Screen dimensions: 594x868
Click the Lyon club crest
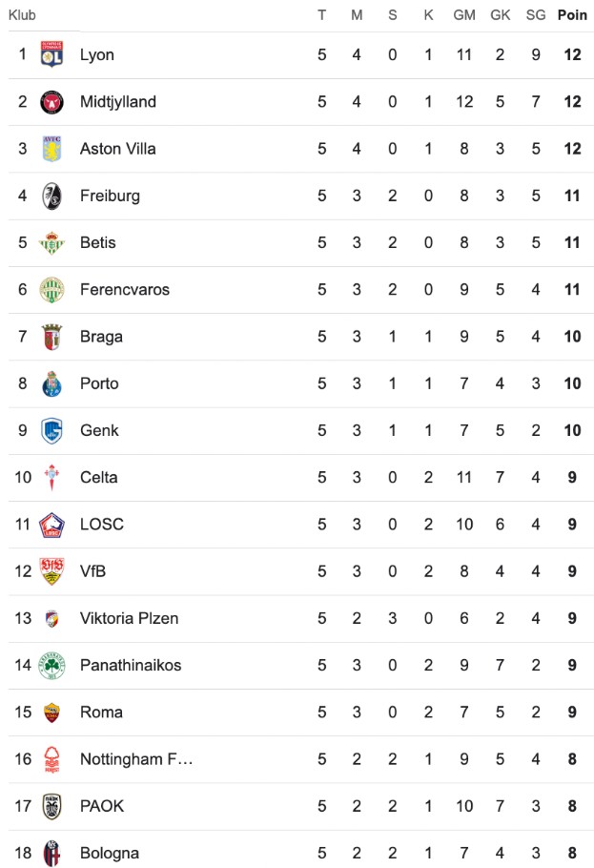coord(51,55)
